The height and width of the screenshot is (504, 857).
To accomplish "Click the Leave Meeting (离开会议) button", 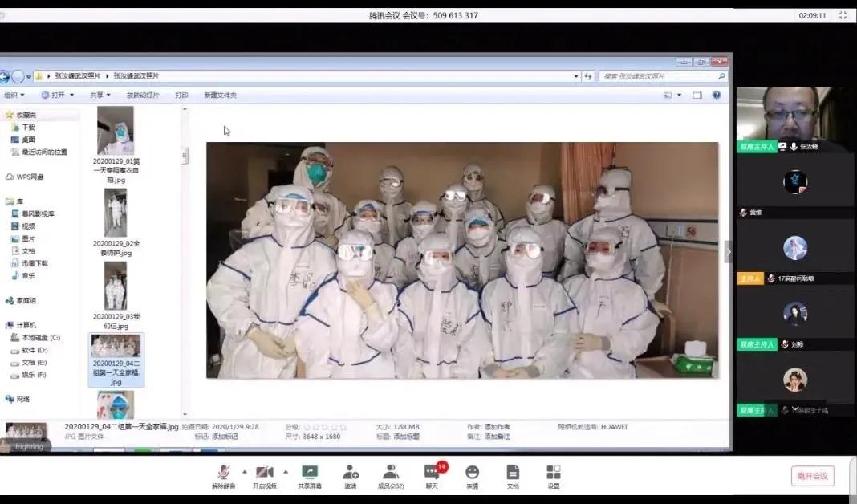I will 812,476.
